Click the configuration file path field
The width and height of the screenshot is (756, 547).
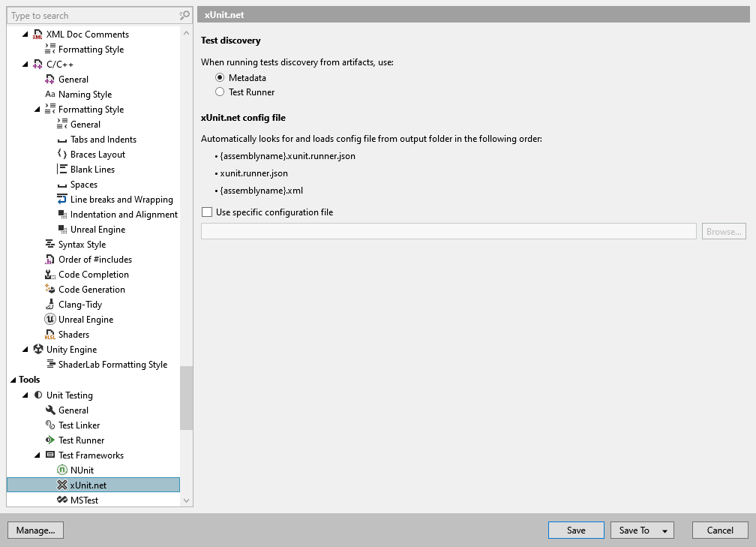448,231
